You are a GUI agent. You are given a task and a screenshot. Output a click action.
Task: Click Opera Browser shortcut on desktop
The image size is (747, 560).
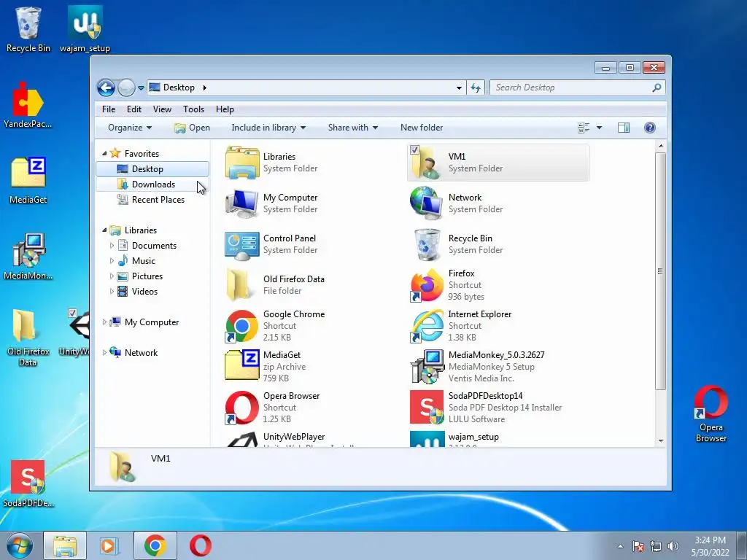coord(711,413)
